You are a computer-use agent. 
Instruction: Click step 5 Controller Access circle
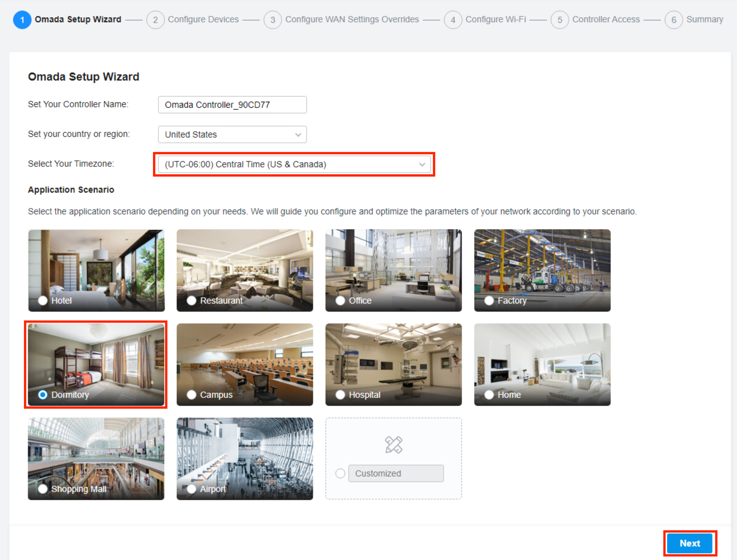click(x=560, y=20)
